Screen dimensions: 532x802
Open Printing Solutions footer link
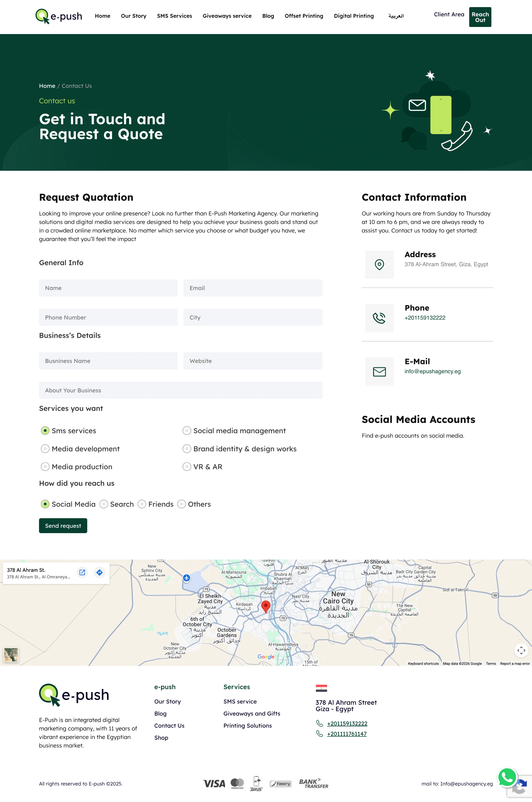tap(248, 725)
